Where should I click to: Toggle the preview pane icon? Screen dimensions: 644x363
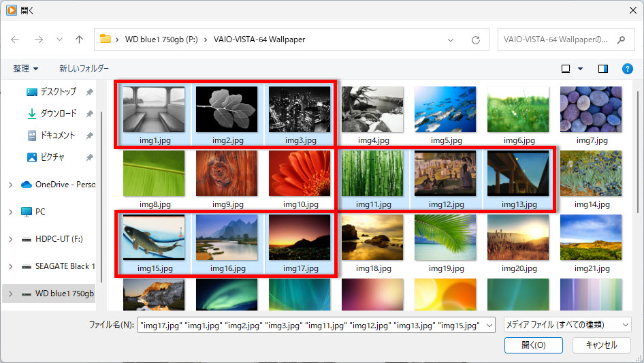(602, 69)
